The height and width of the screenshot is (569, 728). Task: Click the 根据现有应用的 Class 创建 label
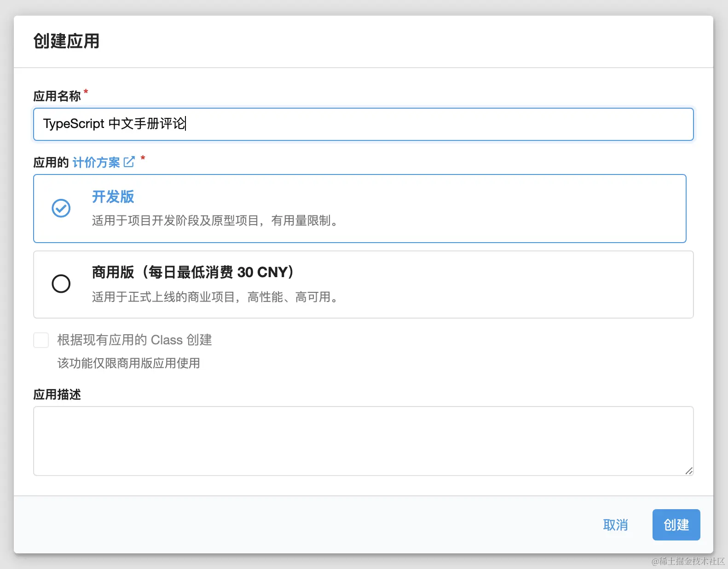coord(134,340)
